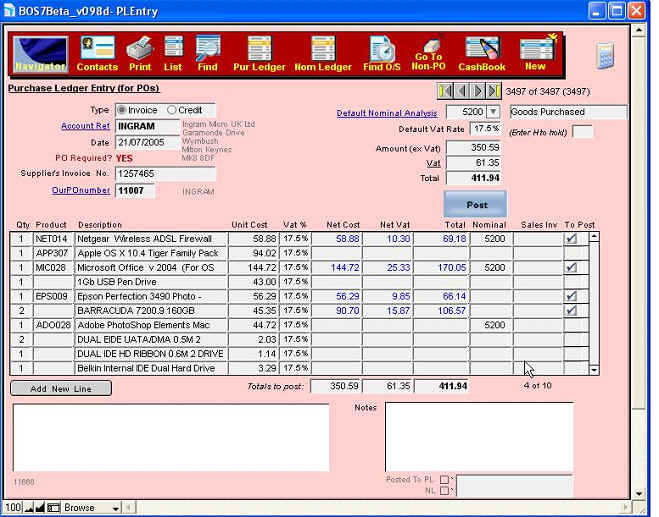The height and width of the screenshot is (517, 659).
Task: Expand Default Nominal Analysis dropdown arrow
Action: click(x=493, y=112)
